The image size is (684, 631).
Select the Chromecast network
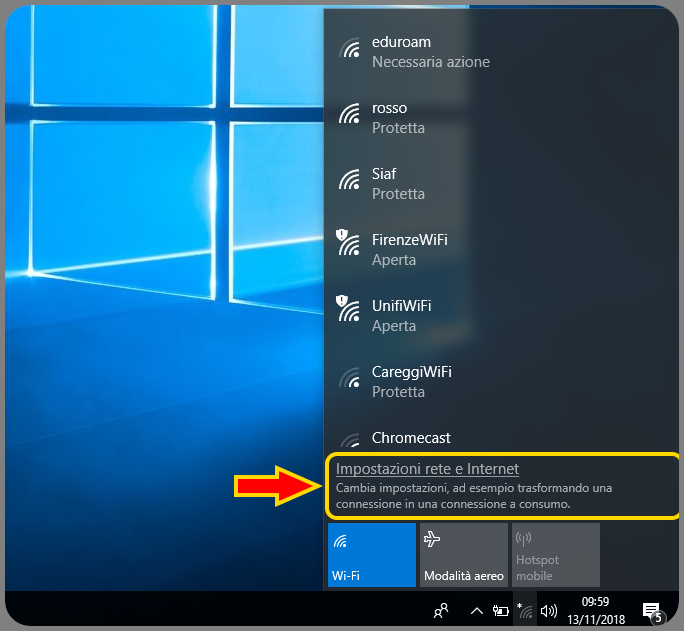tap(501, 433)
